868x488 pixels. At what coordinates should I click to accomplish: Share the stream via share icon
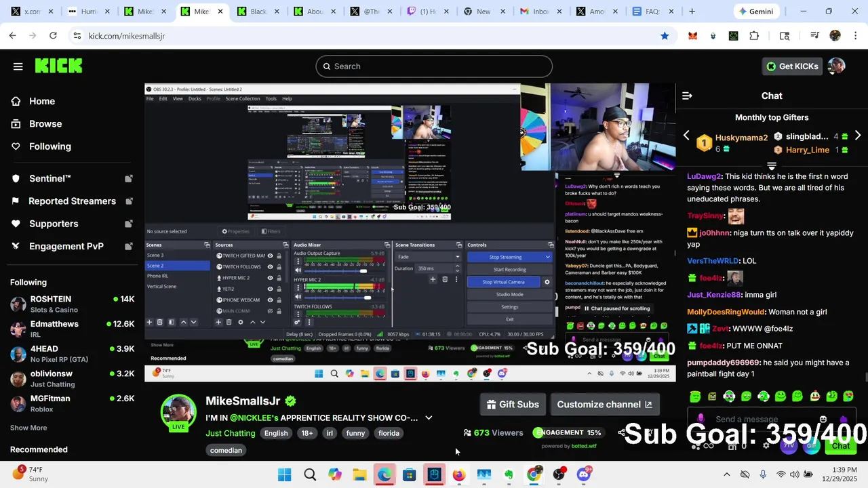622,432
